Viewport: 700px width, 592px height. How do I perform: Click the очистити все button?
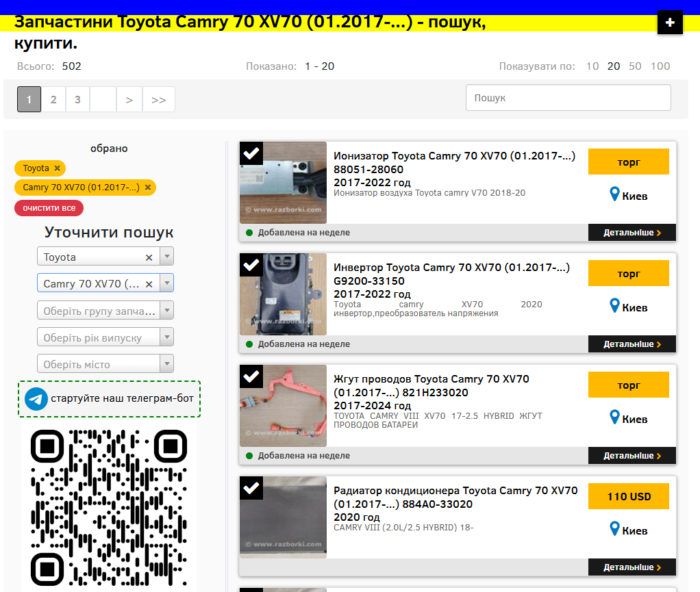(x=49, y=208)
